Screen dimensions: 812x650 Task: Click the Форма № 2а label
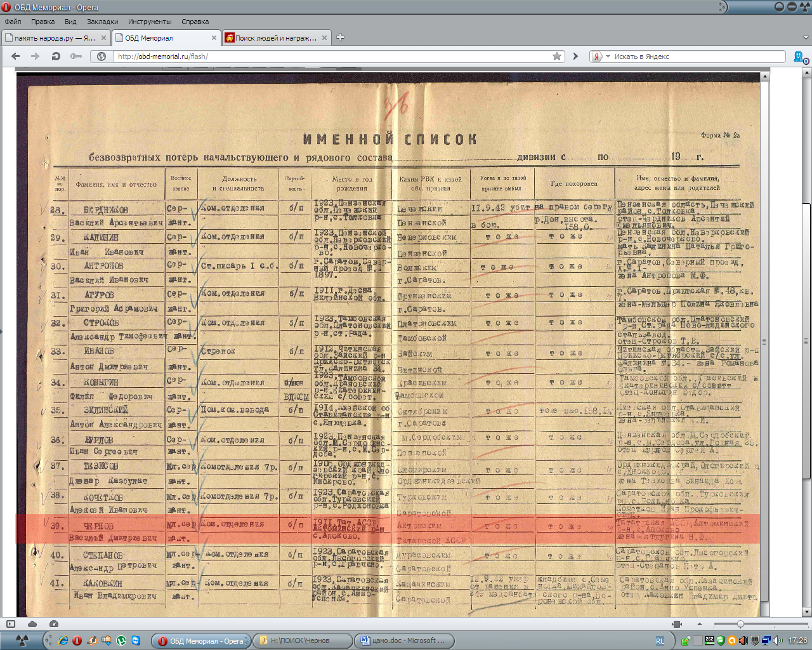click(x=720, y=135)
